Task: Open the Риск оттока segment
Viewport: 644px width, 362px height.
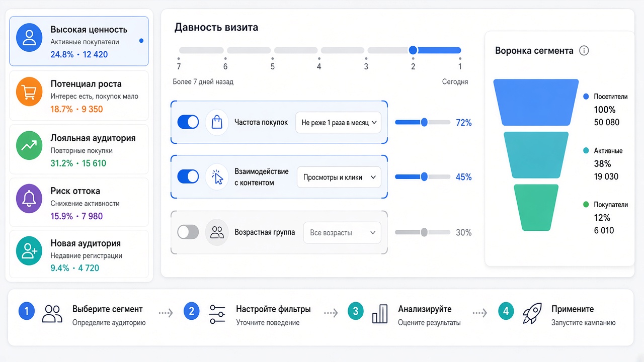Action: pyautogui.click(x=79, y=202)
